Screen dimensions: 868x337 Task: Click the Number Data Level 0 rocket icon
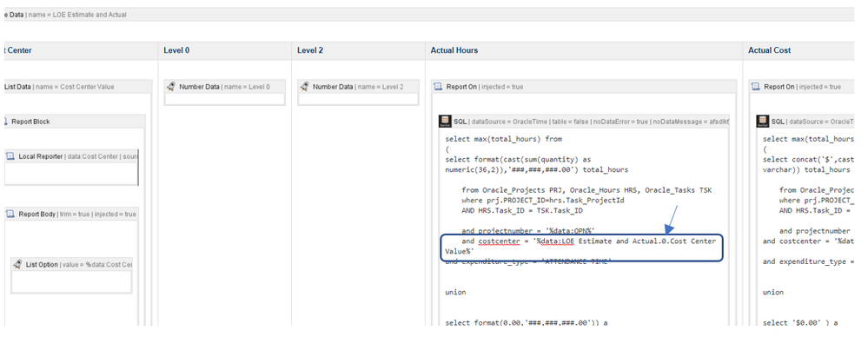click(x=171, y=86)
